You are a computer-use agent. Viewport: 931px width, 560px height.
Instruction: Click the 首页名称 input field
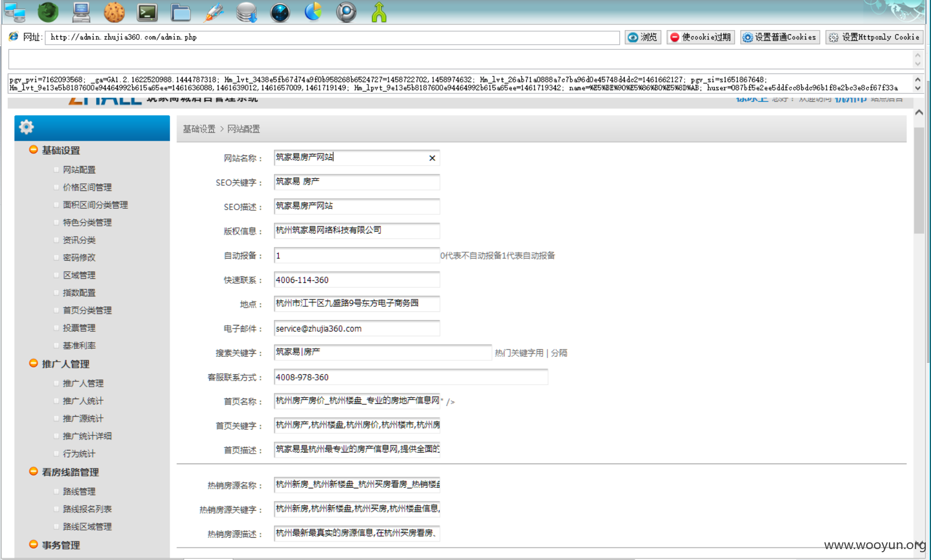(357, 401)
